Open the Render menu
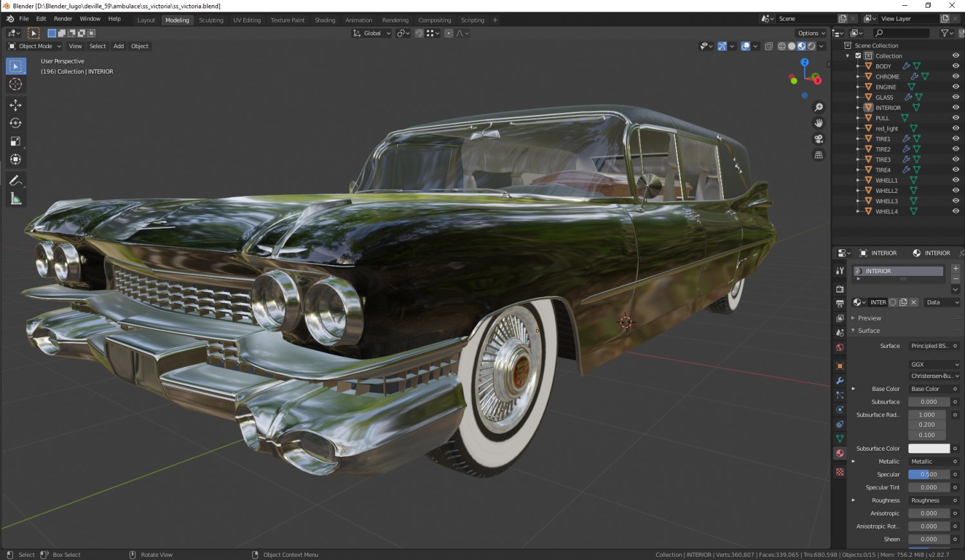Screen dimensions: 965x560 click(x=63, y=19)
